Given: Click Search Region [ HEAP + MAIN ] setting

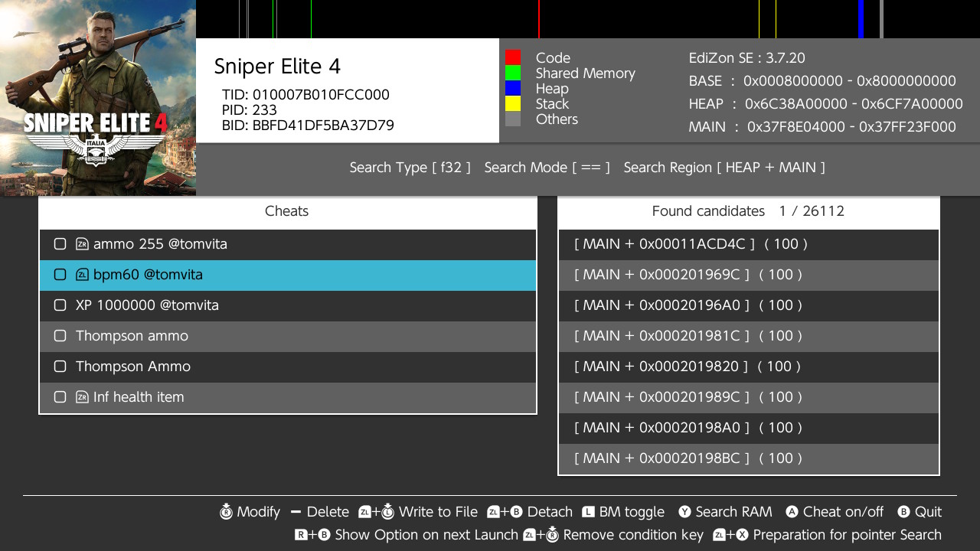Looking at the screenshot, I should tap(724, 168).
